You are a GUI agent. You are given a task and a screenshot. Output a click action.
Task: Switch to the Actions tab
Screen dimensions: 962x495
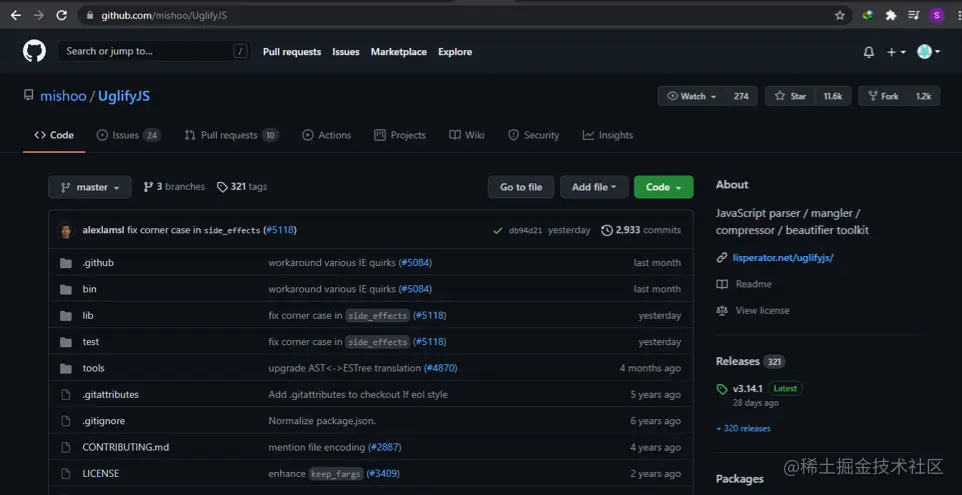click(327, 136)
